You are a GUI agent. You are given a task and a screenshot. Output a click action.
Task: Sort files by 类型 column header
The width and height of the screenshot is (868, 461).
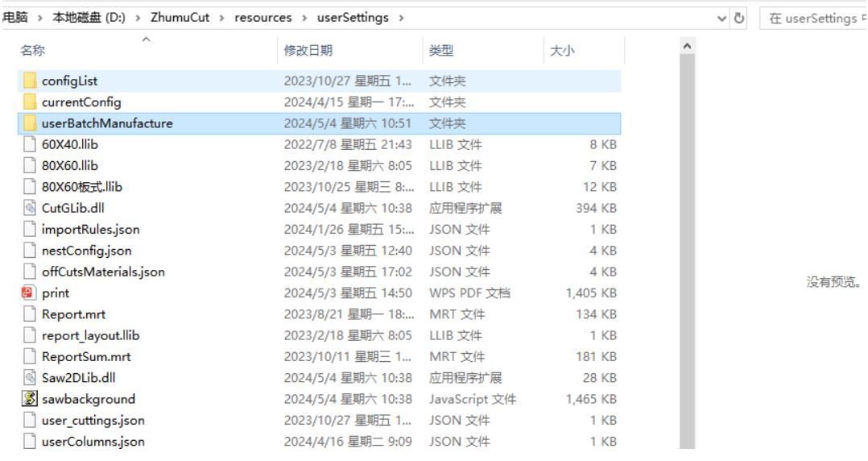(x=441, y=51)
